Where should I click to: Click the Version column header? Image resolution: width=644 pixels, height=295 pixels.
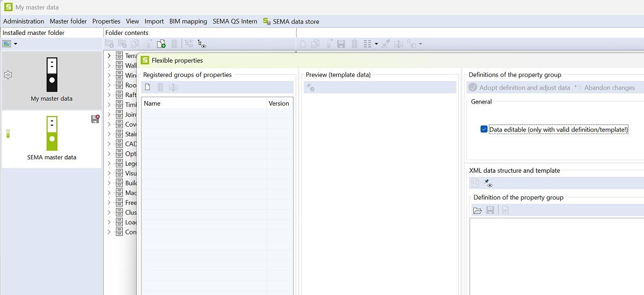pos(279,104)
